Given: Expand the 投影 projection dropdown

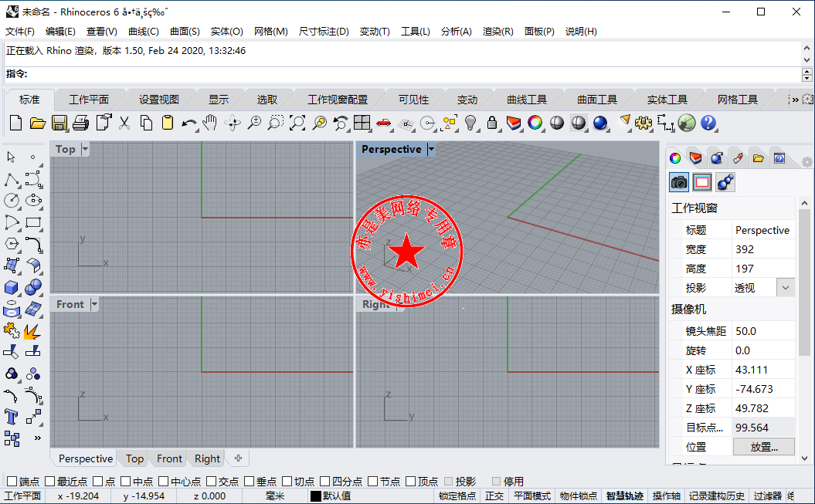Looking at the screenshot, I should tap(786, 288).
